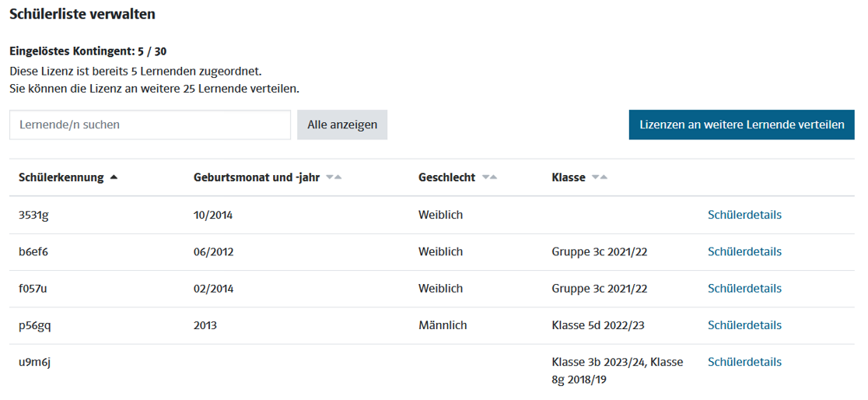Click the student ID f057u
The width and height of the screenshot is (868, 400).
tap(33, 288)
